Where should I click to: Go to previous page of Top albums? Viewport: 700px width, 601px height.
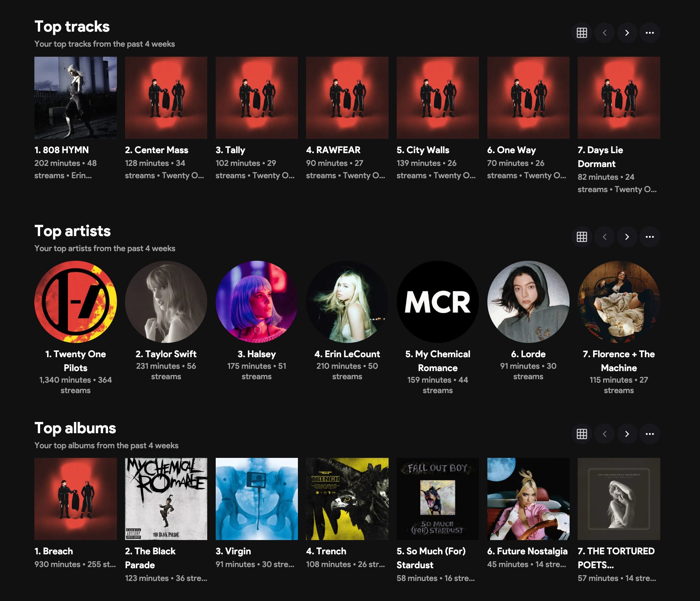[604, 434]
